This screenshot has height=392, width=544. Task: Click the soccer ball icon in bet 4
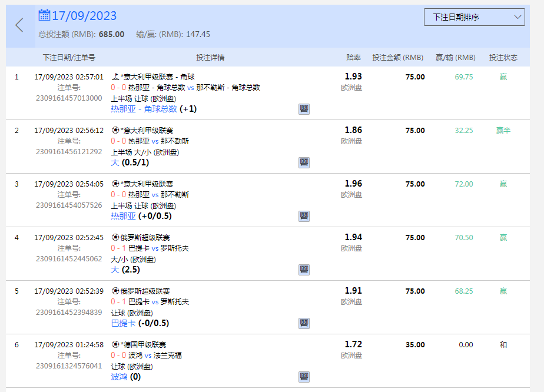[115, 237]
